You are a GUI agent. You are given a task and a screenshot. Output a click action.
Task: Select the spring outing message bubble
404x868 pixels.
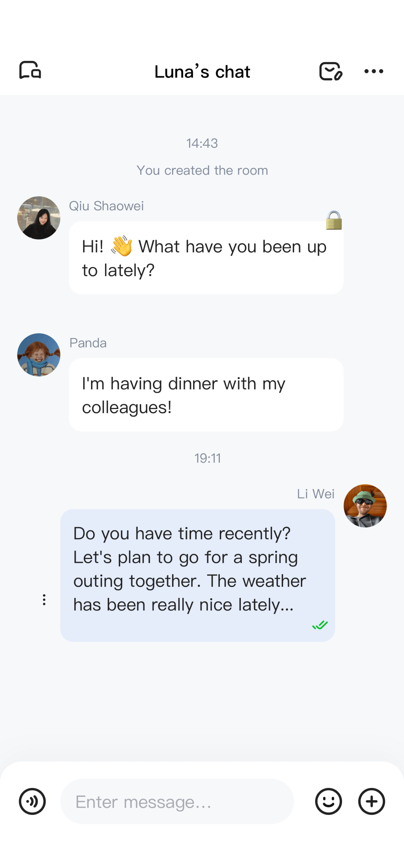tap(197, 575)
